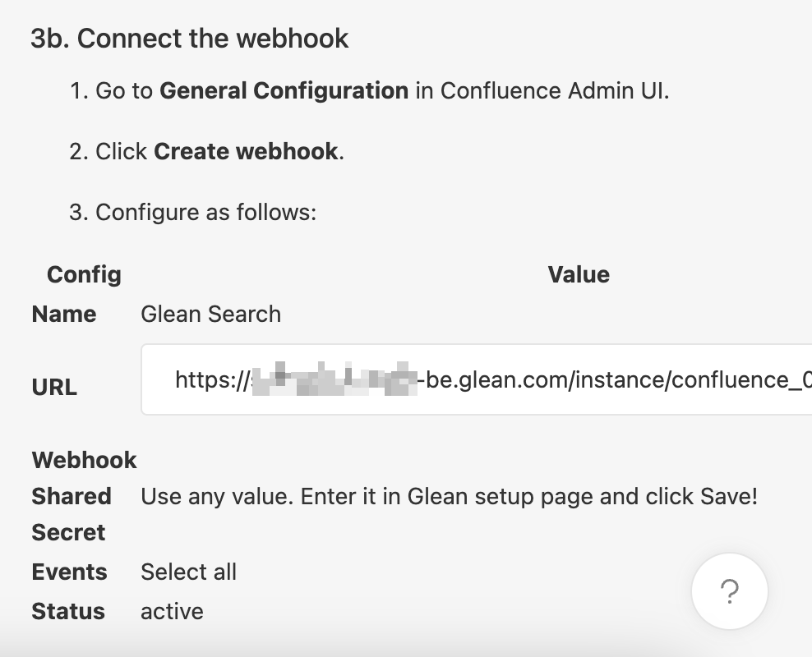This screenshot has height=657, width=812.
Task: Click the "Select all" events value
Action: pyautogui.click(x=188, y=572)
